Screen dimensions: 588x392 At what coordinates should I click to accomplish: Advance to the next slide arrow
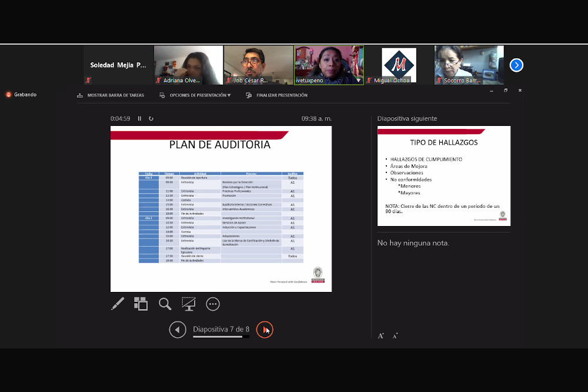pyautogui.click(x=265, y=330)
